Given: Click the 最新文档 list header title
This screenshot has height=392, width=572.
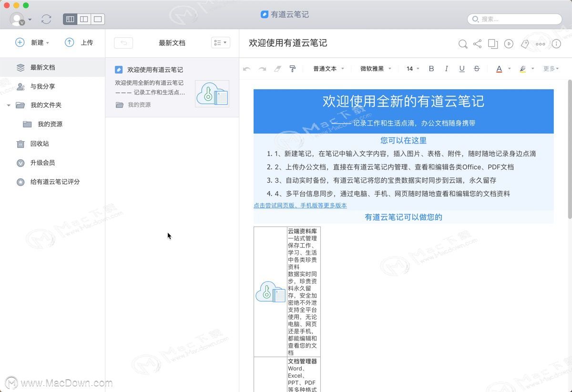Looking at the screenshot, I should coord(172,43).
